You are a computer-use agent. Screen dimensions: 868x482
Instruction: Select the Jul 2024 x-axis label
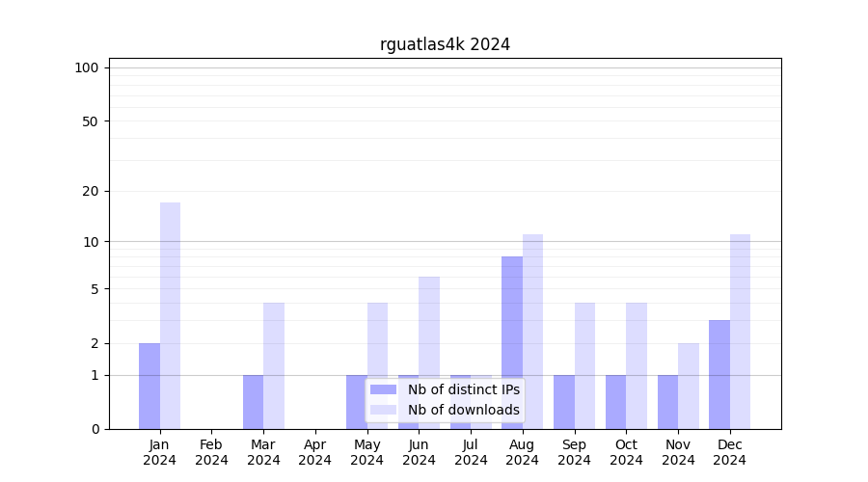click(x=471, y=452)
